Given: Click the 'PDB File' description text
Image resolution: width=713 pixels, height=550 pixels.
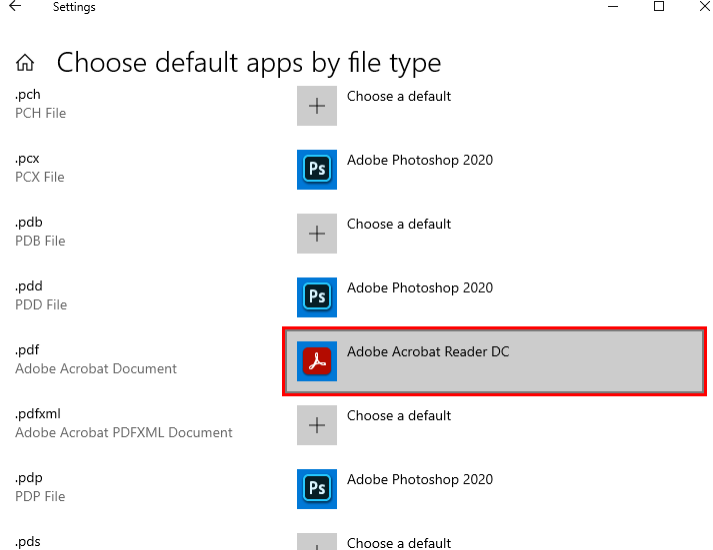Looking at the screenshot, I should (40, 241).
